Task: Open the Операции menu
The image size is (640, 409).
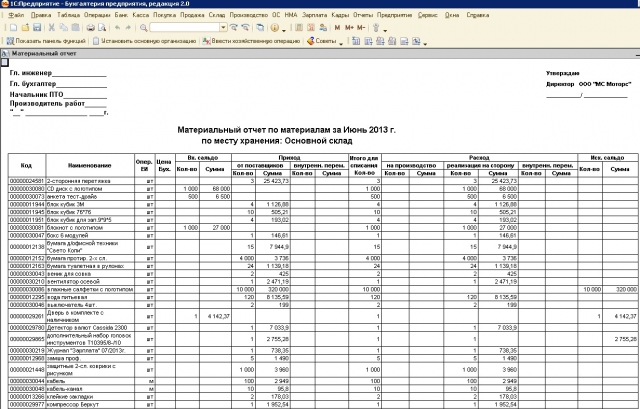Action: click(x=97, y=15)
